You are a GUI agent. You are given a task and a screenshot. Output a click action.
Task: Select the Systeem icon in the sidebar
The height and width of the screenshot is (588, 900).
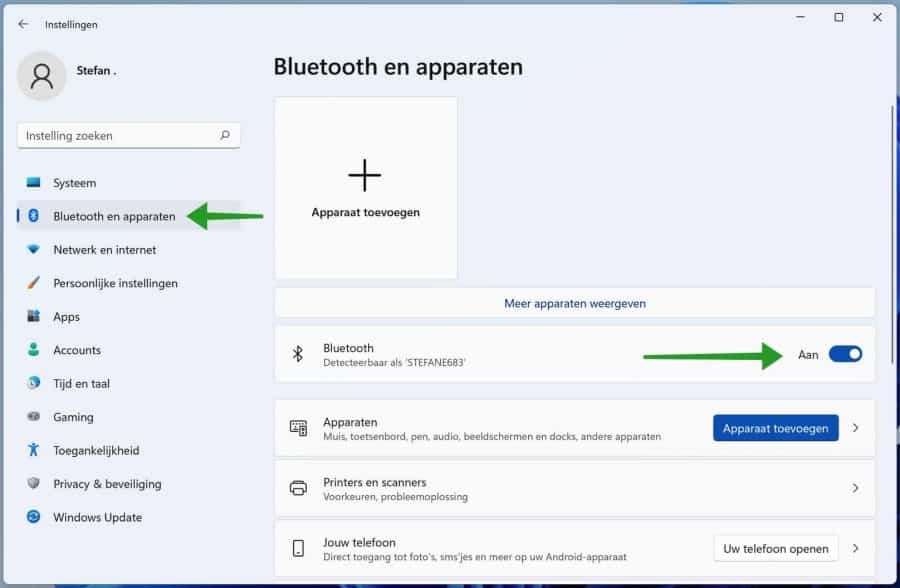pos(33,183)
